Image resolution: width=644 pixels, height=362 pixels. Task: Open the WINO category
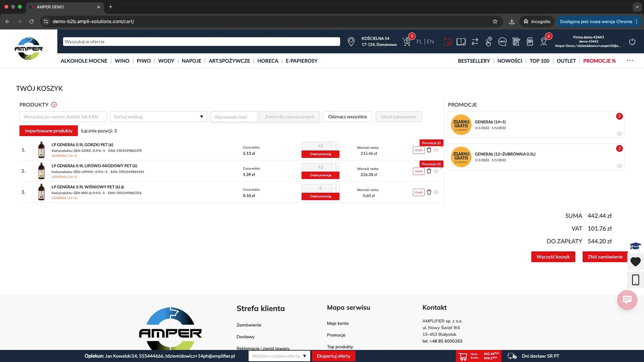pyautogui.click(x=122, y=61)
